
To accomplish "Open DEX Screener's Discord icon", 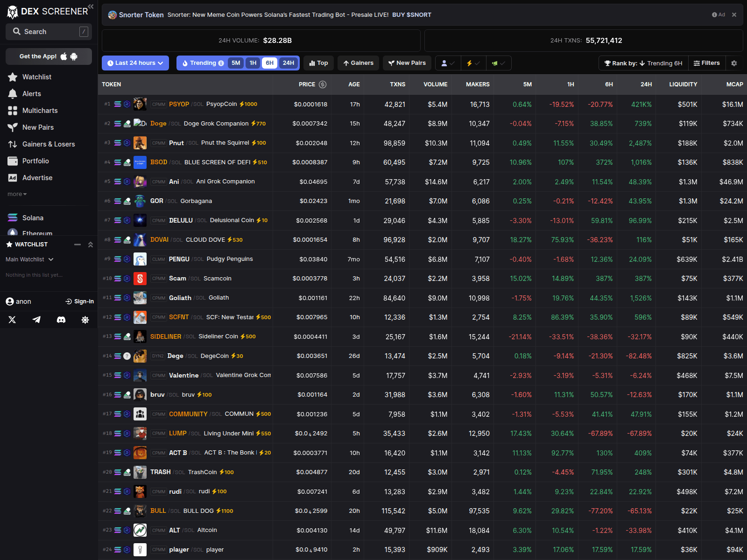I will (61, 320).
